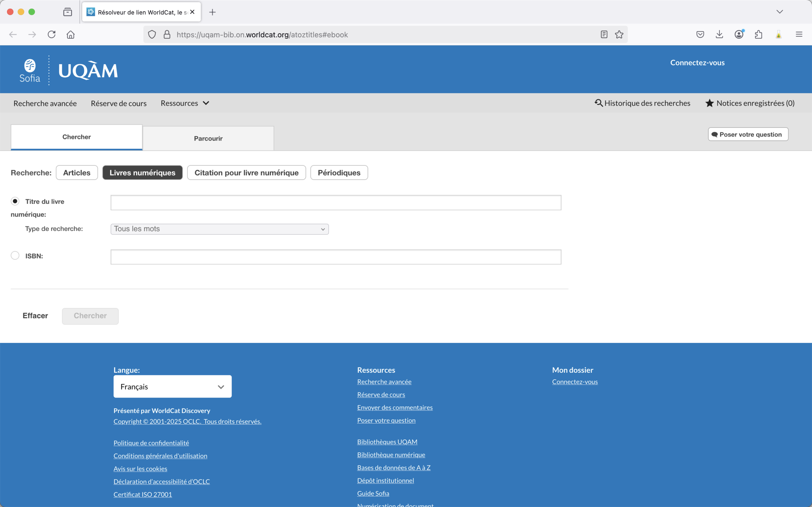Click the UQAM logo
Screen dimensions: 812x507
(x=88, y=70)
